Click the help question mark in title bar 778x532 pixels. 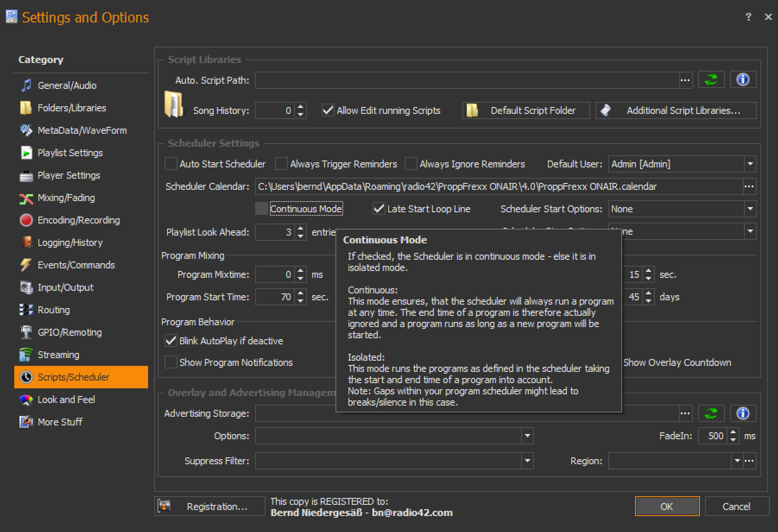click(748, 17)
